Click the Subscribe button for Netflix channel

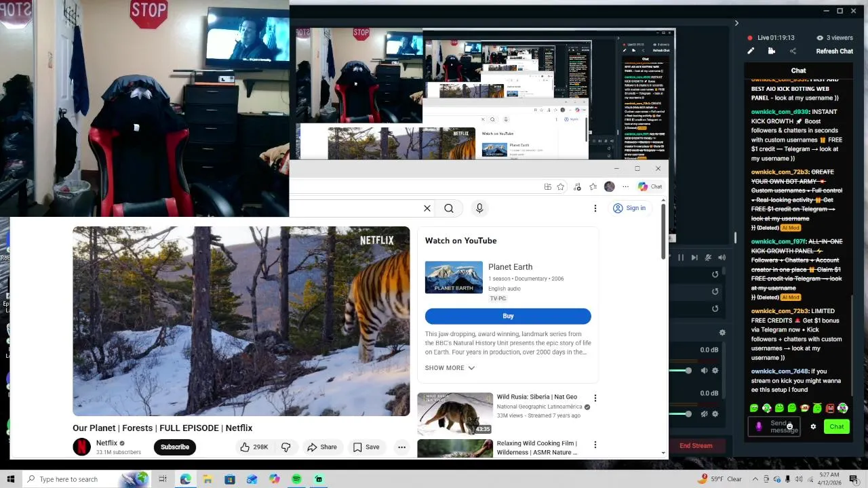click(175, 447)
